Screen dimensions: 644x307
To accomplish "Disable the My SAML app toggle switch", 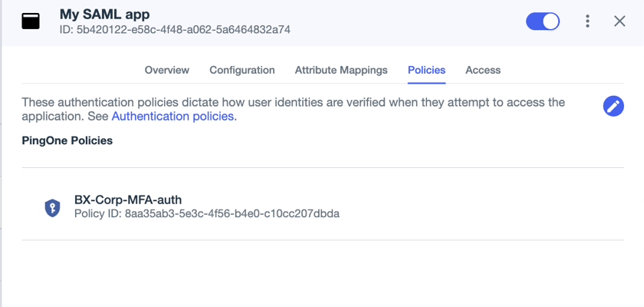I will [x=543, y=21].
